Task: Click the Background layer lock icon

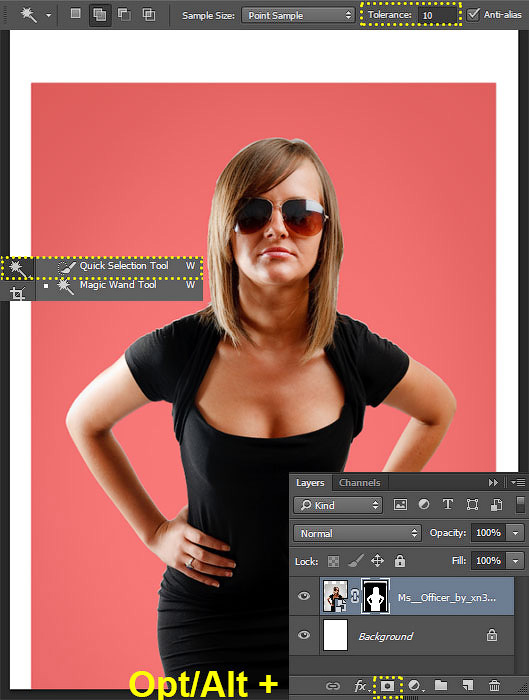Action: [492, 635]
